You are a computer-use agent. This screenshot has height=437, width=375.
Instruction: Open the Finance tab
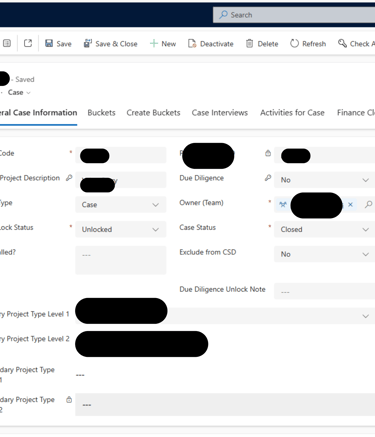tap(356, 113)
